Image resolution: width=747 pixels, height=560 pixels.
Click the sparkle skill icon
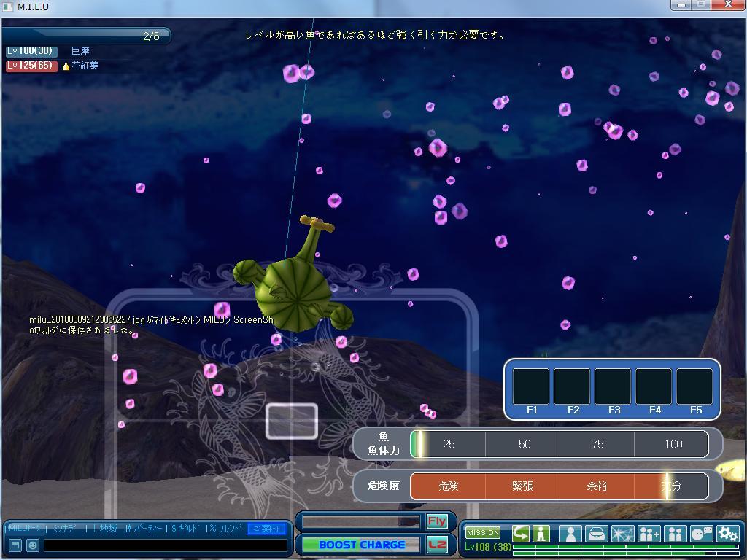click(x=622, y=534)
